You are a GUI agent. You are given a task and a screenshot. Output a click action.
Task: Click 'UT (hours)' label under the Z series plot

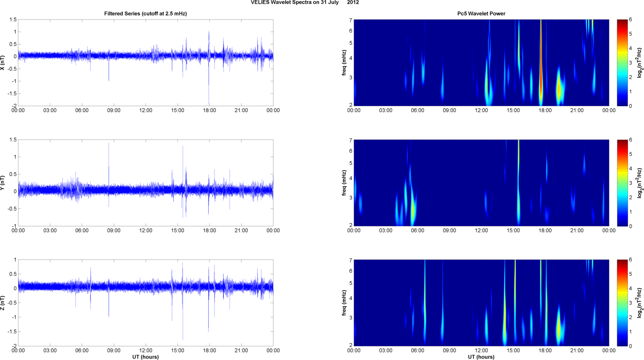click(146, 357)
